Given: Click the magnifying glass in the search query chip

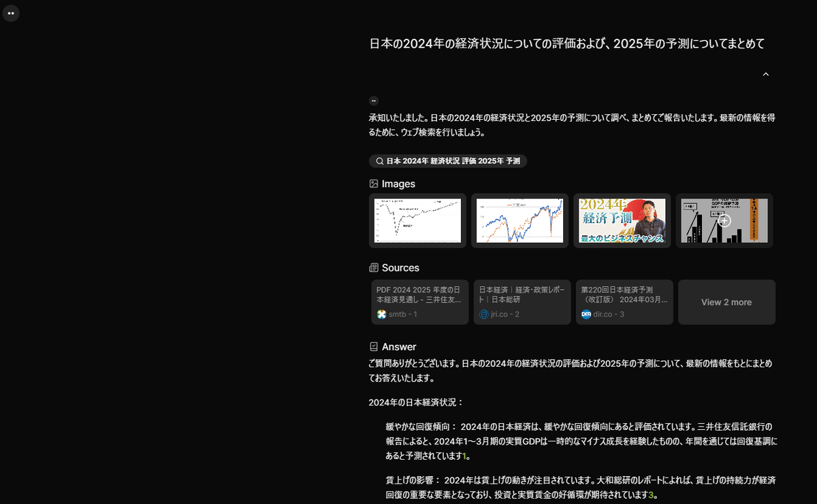Looking at the screenshot, I should tap(379, 161).
